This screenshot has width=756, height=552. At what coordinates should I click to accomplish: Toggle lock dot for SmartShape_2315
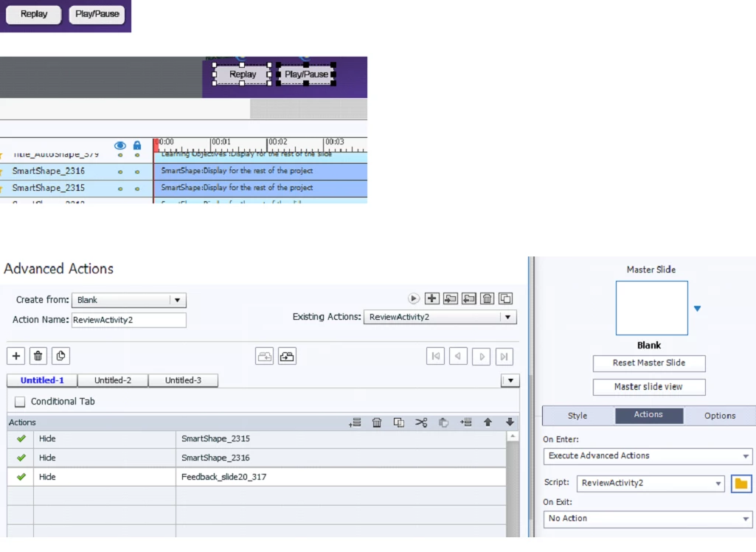[137, 189]
